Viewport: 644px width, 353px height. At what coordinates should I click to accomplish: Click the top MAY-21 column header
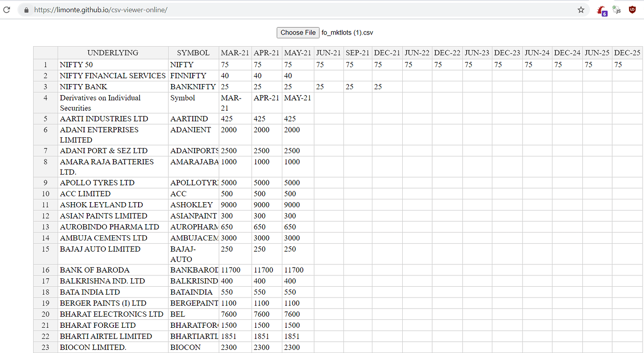297,53
